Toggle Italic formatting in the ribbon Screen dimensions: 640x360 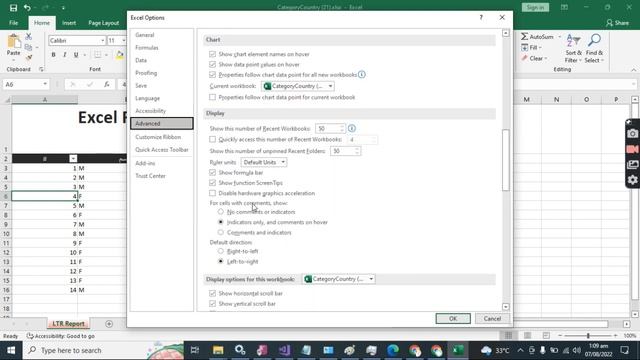(64, 55)
